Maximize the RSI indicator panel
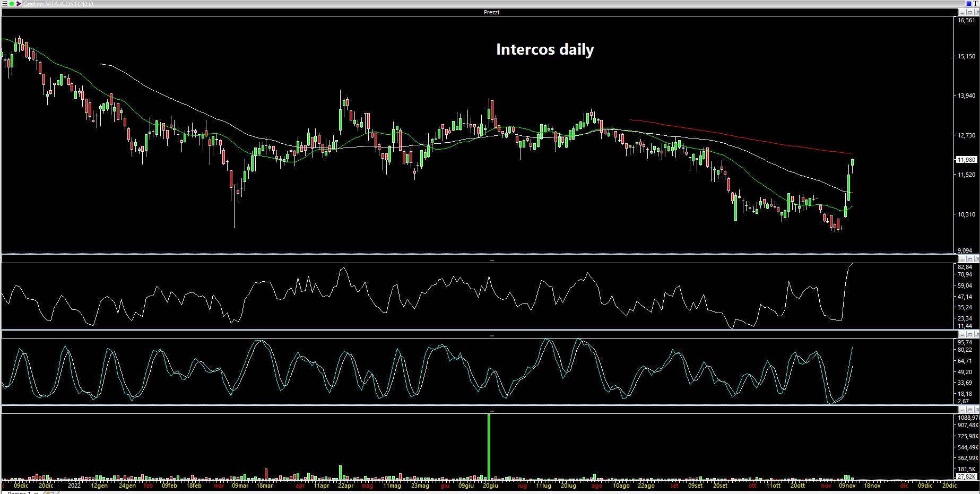 click(970, 259)
